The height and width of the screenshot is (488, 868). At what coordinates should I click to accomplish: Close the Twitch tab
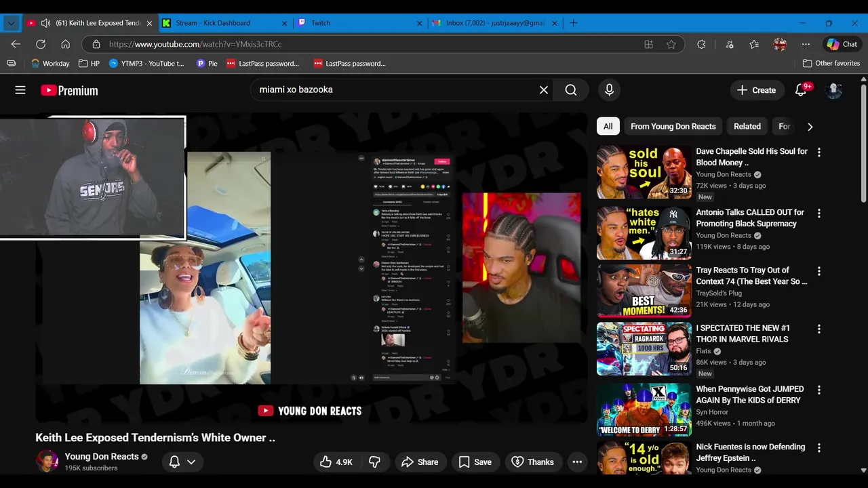coord(420,23)
